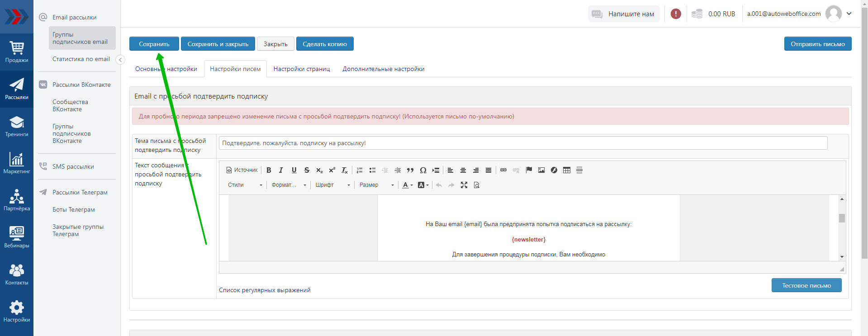Insert an image into the message
This screenshot has width=868, height=336.
(x=541, y=170)
